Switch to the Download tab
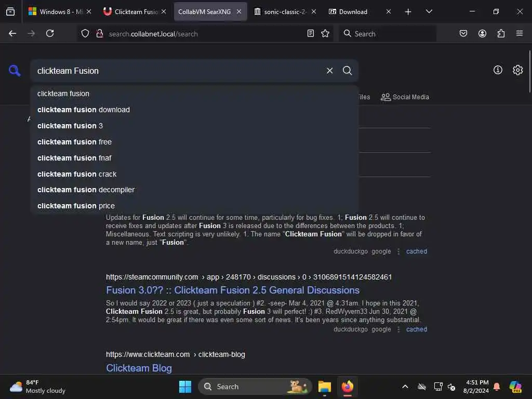This screenshot has height=399, width=532. coord(361,11)
